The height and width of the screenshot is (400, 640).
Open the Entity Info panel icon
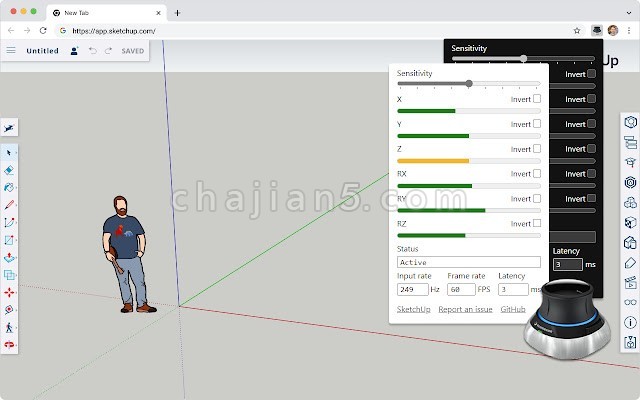tap(630, 122)
